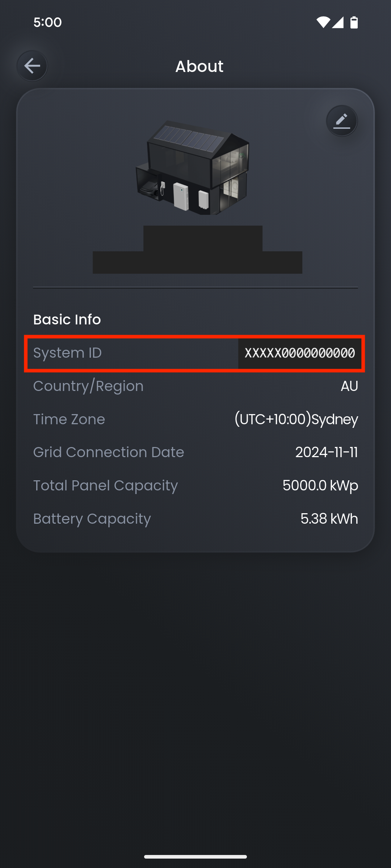This screenshot has width=391, height=868.
Task: Select the System ID value
Action: pyautogui.click(x=300, y=353)
